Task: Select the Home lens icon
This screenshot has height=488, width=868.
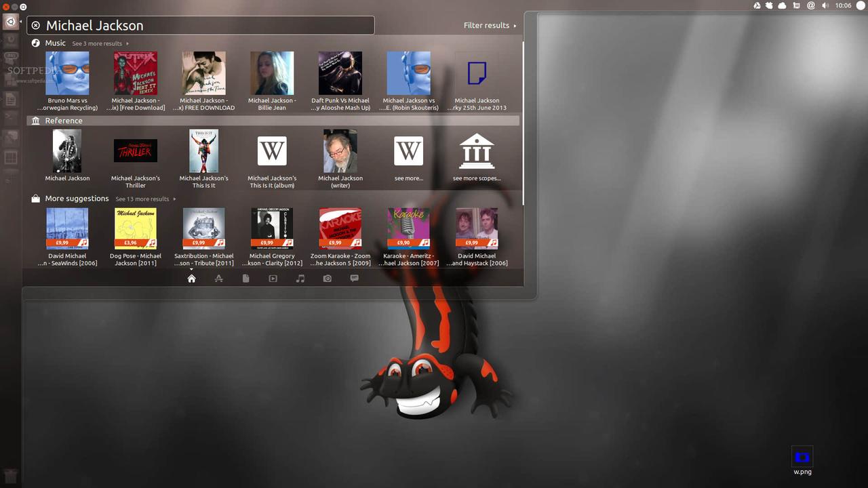Action: (x=191, y=279)
